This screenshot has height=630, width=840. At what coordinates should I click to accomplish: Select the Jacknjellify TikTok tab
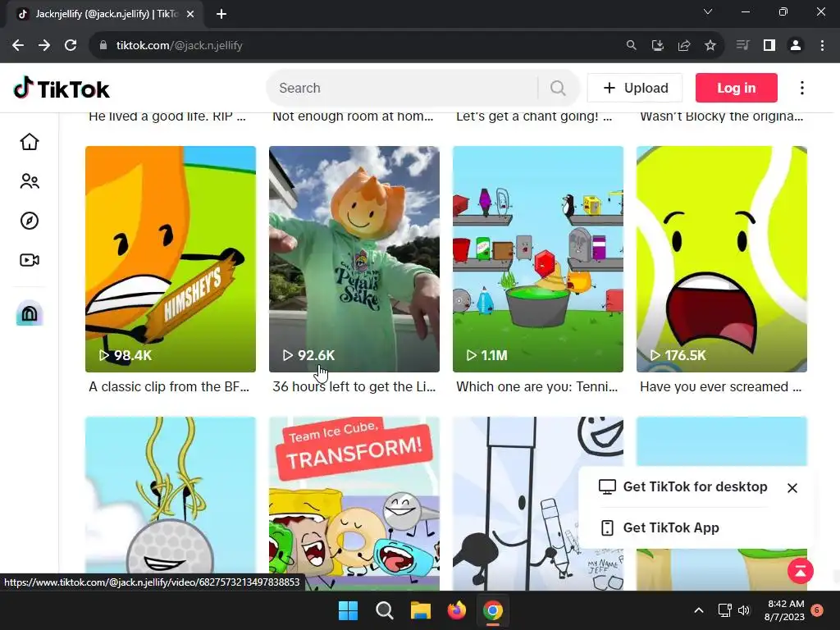pos(106,15)
